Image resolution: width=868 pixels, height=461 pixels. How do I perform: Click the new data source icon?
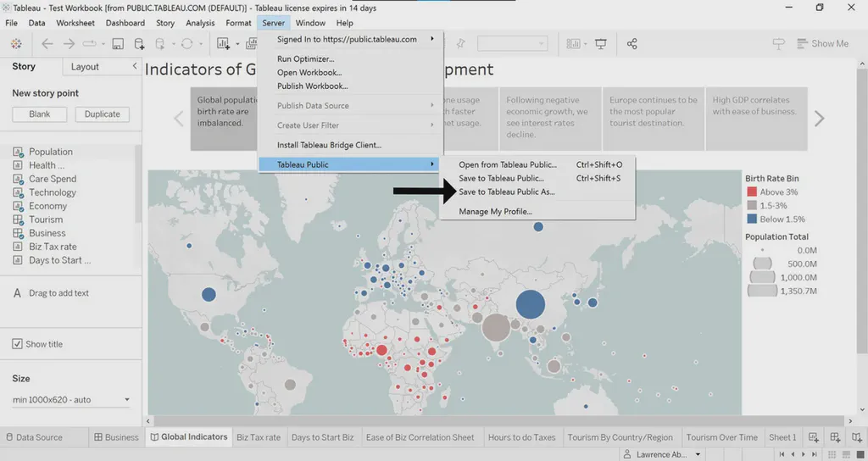tap(139, 44)
